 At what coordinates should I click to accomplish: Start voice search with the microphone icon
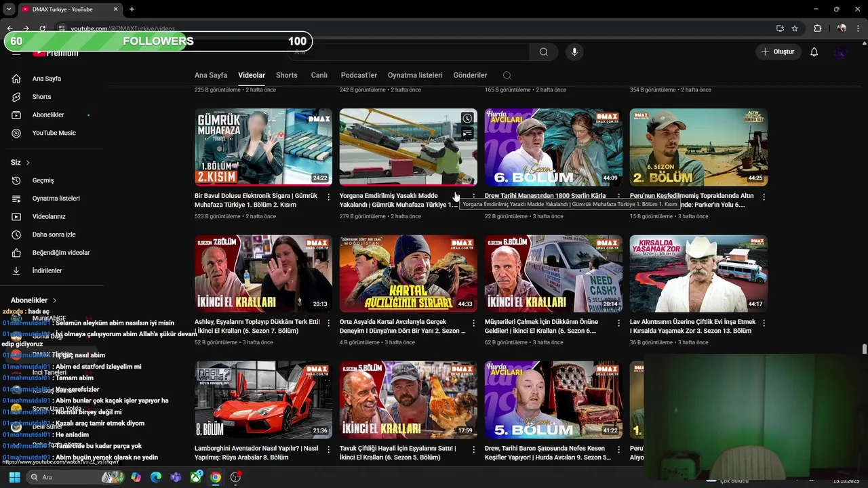574,52
